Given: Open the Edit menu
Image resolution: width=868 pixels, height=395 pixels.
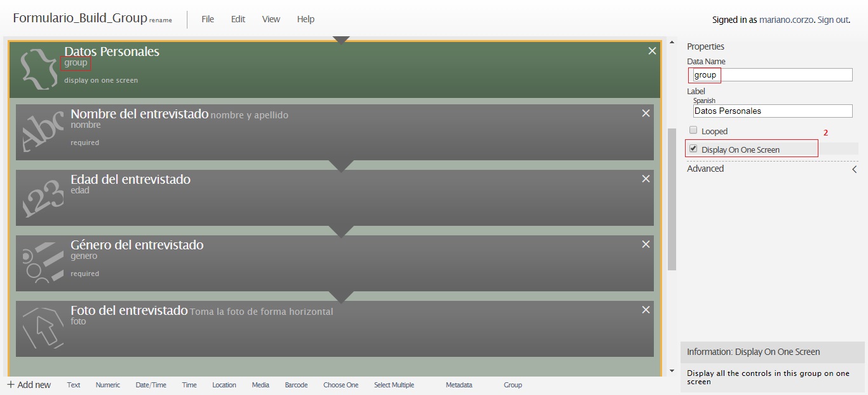Looking at the screenshot, I should pyautogui.click(x=238, y=19).
